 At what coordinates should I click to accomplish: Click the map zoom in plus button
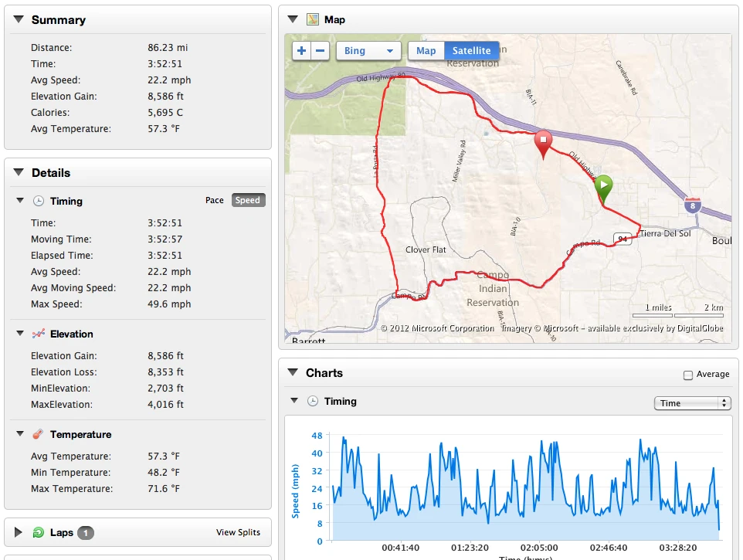pyautogui.click(x=302, y=52)
